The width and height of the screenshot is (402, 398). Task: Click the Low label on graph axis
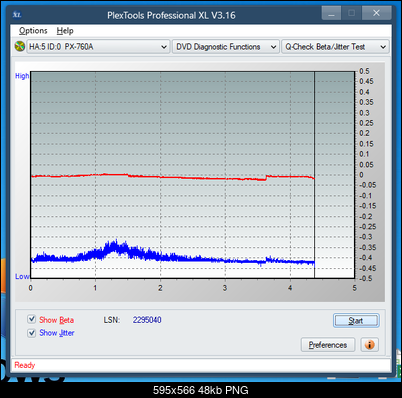(x=22, y=276)
